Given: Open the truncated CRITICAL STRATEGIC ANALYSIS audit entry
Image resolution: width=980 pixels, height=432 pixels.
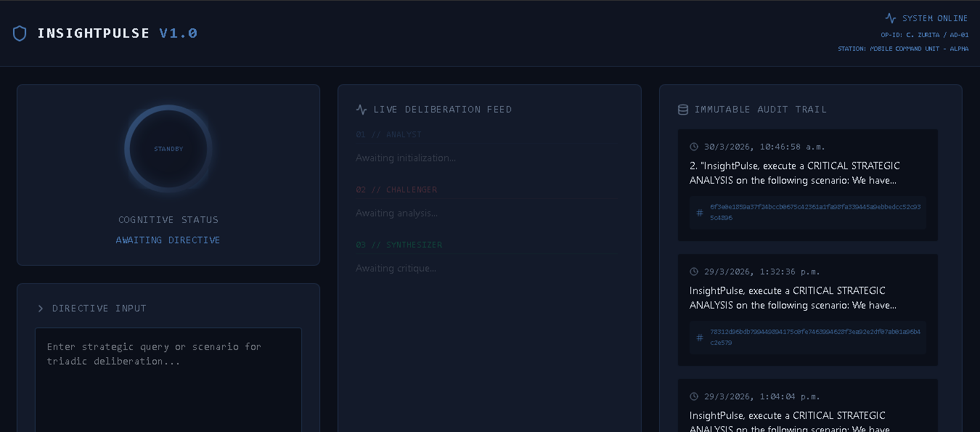Looking at the screenshot, I should [x=794, y=173].
